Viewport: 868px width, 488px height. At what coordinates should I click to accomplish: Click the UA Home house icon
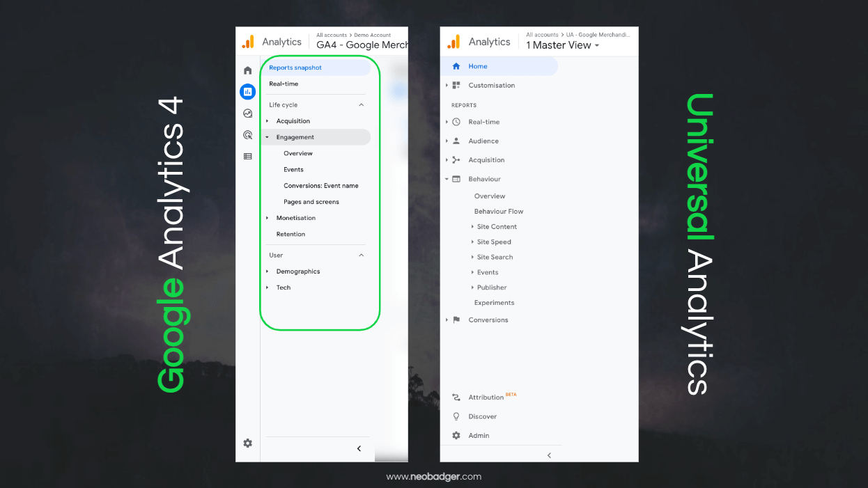point(456,66)
